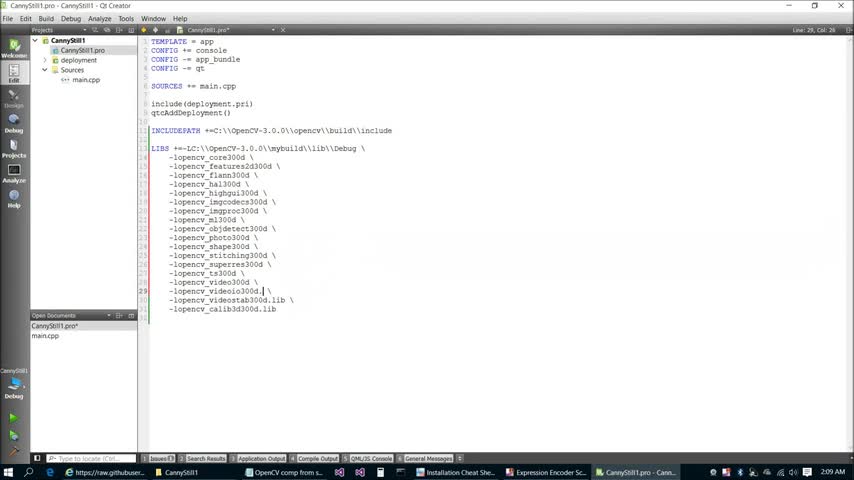Open the Help menu
This screenshot has width=854, height=480.
(180, 19)
